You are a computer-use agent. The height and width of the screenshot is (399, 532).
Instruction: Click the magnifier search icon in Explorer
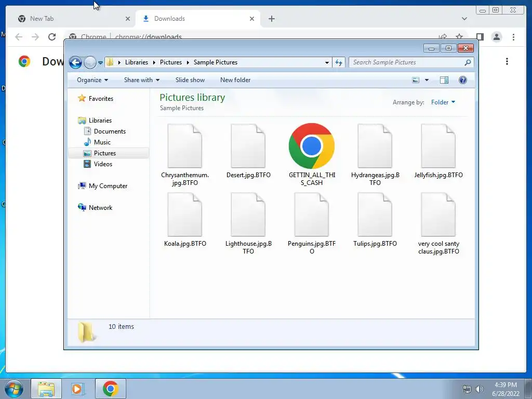pyautogui.click(x=468, y=62)
